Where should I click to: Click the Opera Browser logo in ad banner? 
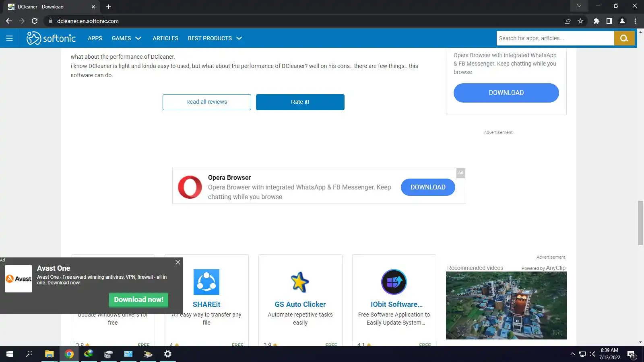pyautogui.click(x=190, y=187)
